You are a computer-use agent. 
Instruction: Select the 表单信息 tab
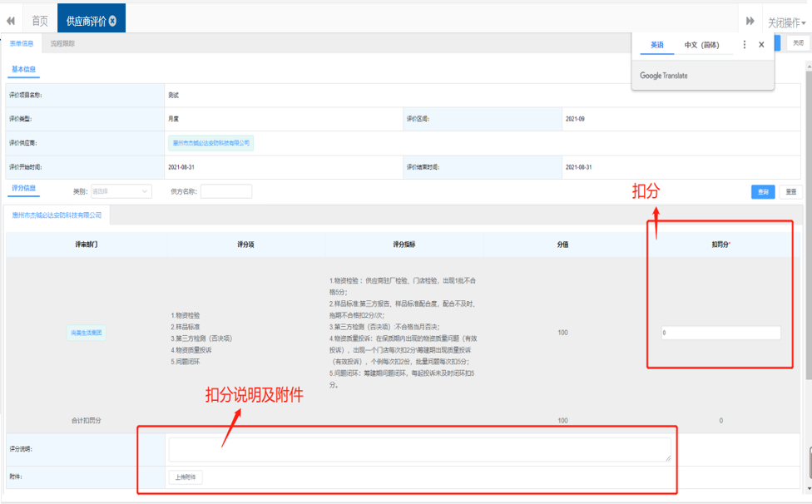coord(22,43)
